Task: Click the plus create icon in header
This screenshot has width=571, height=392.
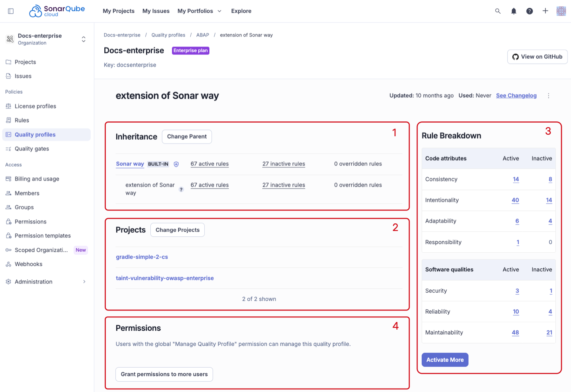Action: [x=545, y=11]
